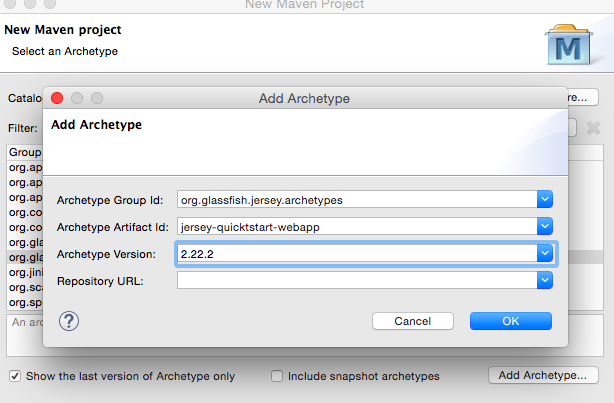
Task: Close the Add Archetype dialog
Action: (x=57, y=98)
